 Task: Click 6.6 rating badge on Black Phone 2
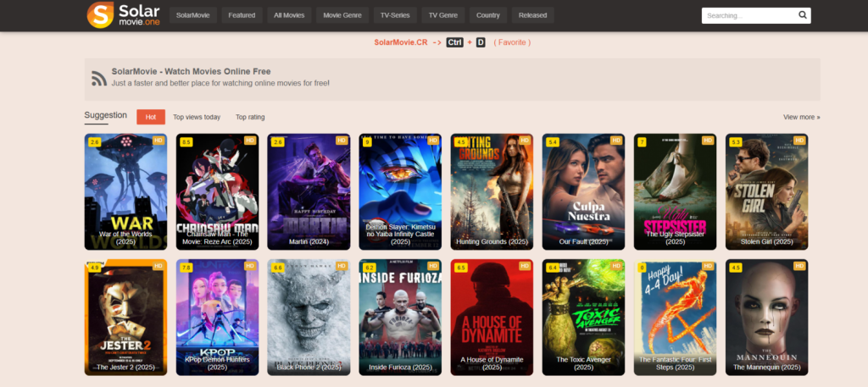278,268
